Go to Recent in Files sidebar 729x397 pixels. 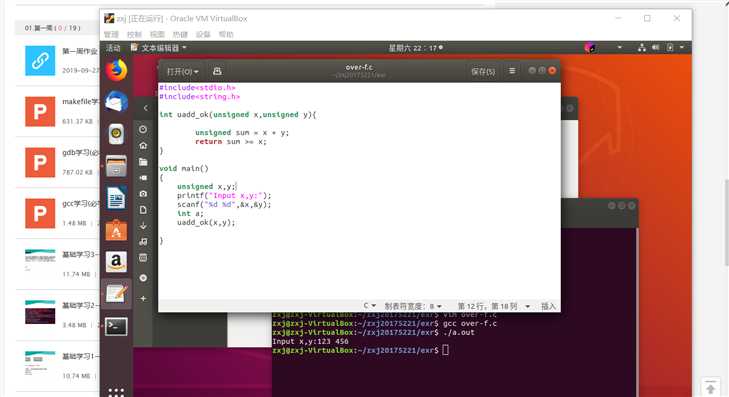(143, 129)
